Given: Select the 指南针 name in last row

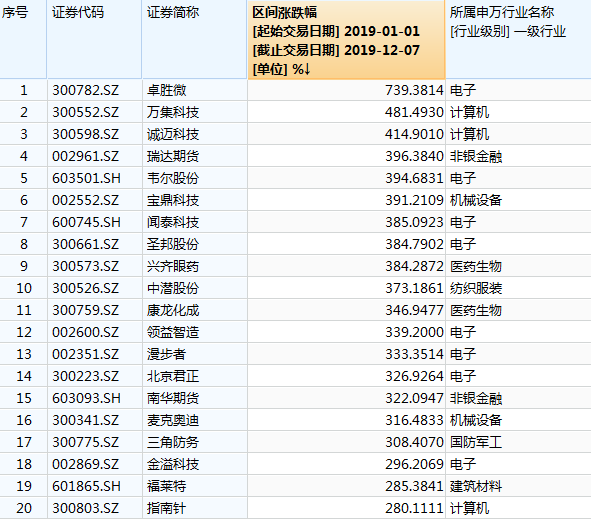Looking at the screenshot, I should pos(167,508).
